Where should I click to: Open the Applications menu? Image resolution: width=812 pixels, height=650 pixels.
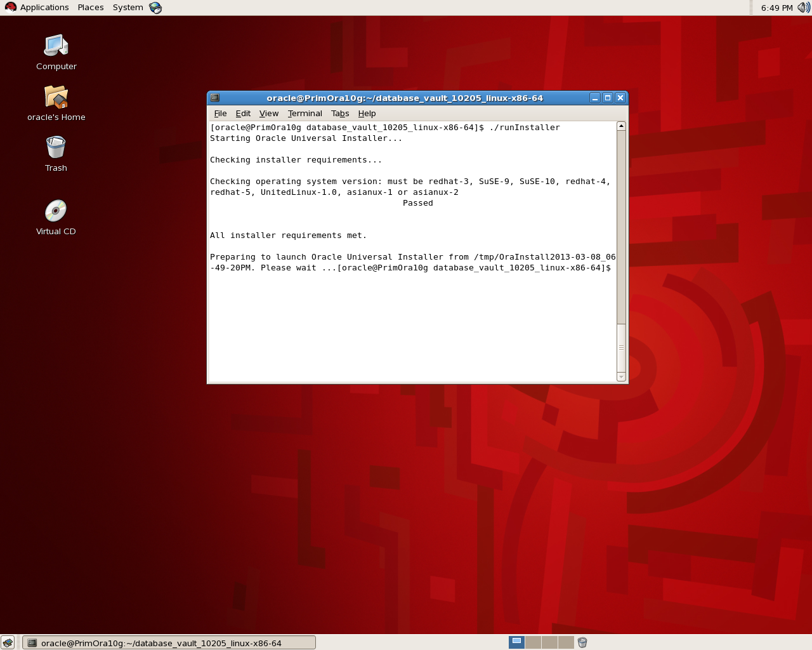pyautogui.click(x=43, y=7)
